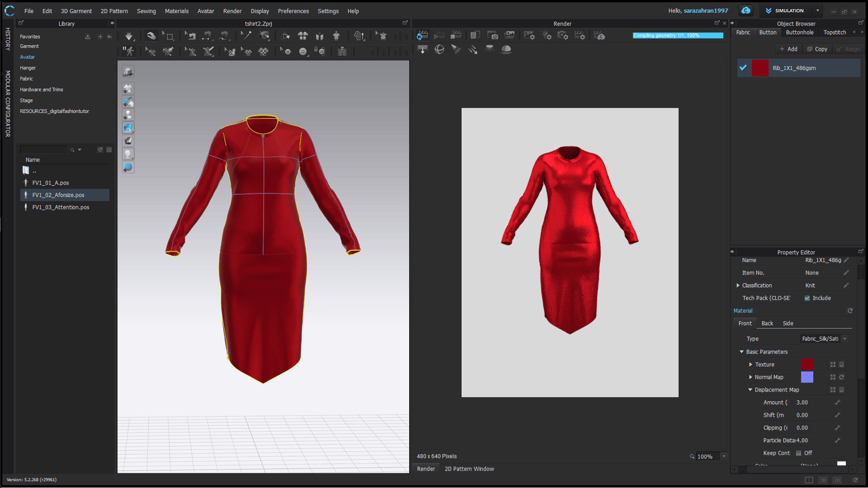The height and width of the screenshot is (488, 868).
Task: Reset the Normal Map refresh icon
Action: [841, 377]
